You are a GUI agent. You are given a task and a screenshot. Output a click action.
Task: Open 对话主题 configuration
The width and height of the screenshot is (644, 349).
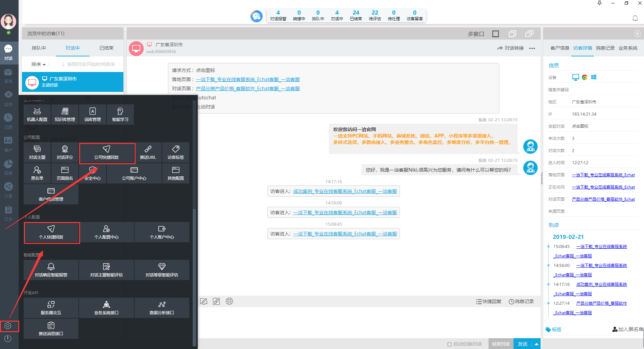(37, 152)
